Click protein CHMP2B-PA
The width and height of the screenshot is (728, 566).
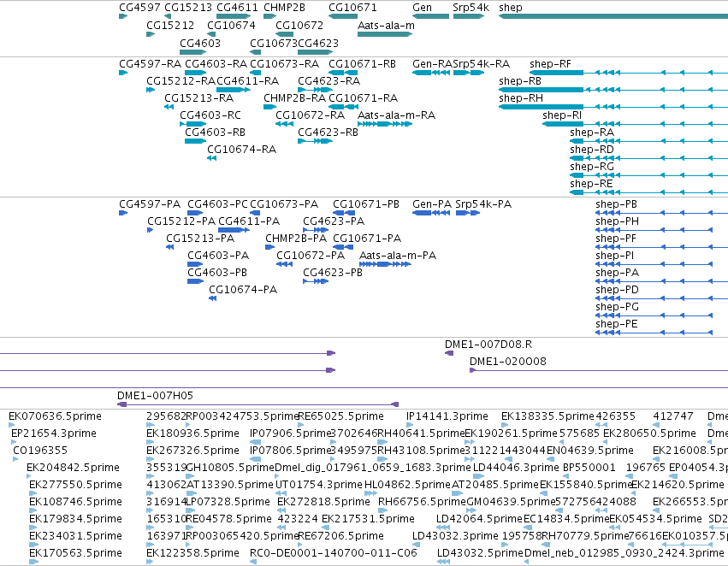pyautogui.click(x=296, y=239)
